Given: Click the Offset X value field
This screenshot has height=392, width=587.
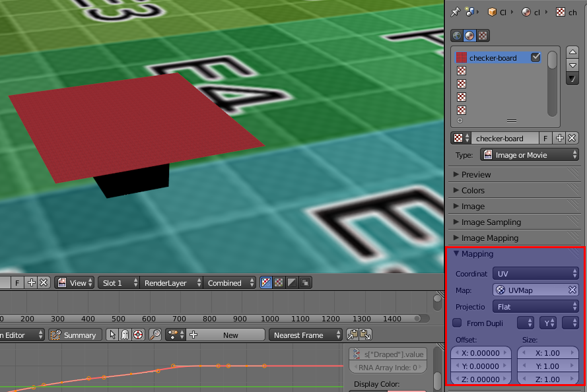Looking at the screenshot, I should click(480, 353).
